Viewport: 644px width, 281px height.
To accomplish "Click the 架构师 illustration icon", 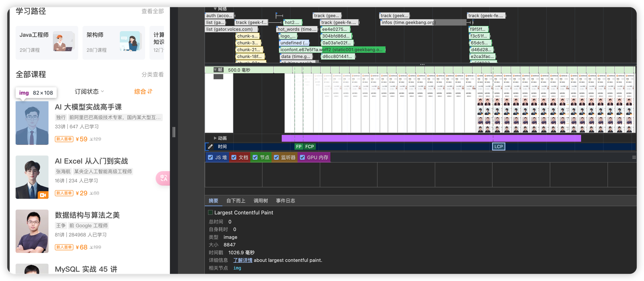I will (130, 42).
